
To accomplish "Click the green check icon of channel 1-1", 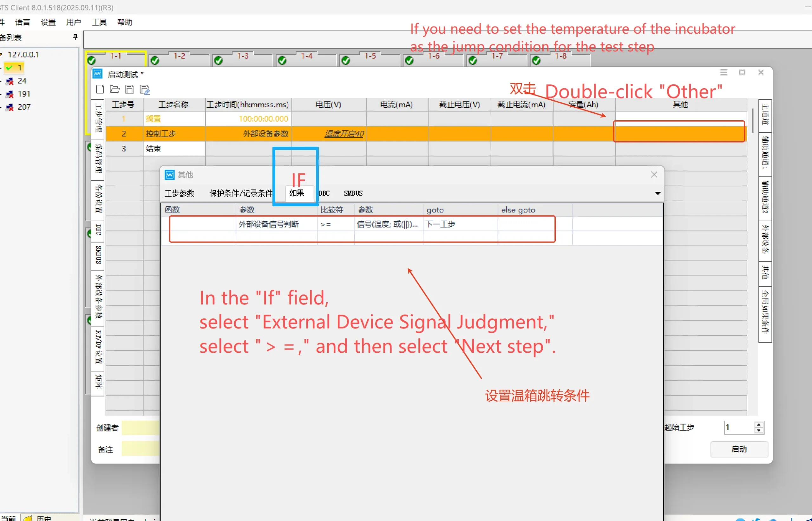I will click(92, 61).
